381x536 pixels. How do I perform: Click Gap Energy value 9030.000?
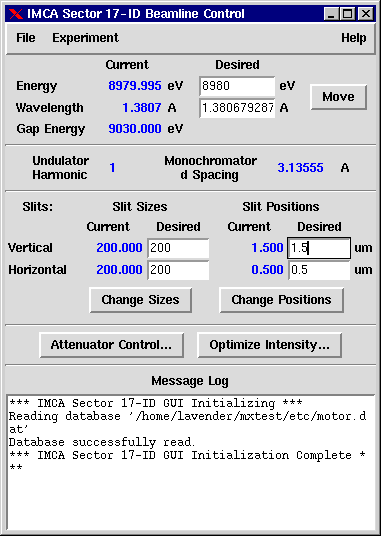pyautogui.click(x=135, y=129)
